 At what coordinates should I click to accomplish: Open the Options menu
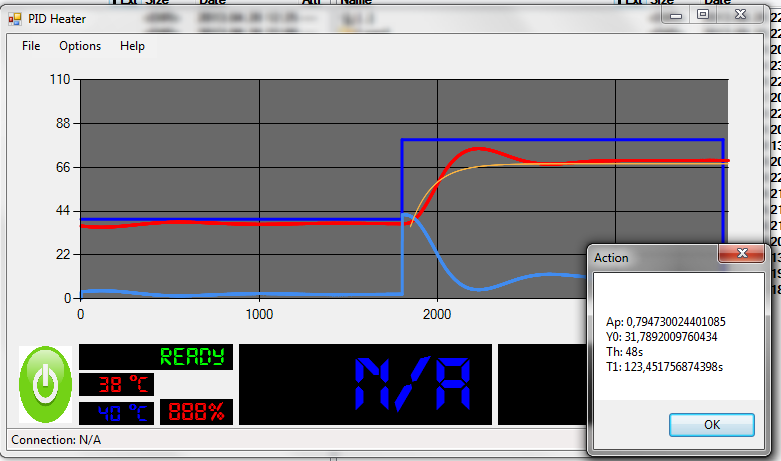(80, 46)
